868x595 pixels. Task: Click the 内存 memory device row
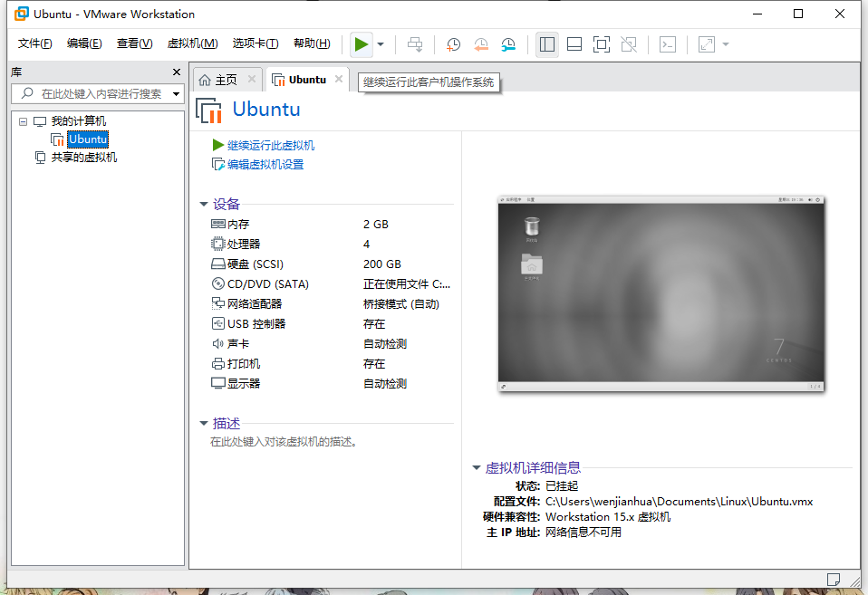coord(331,225)
